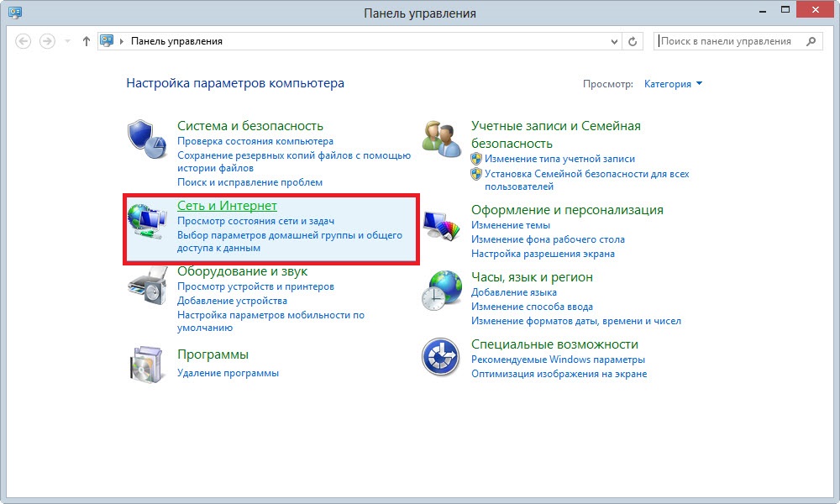Open the recent locations dropdown arrow
Screen dimensions: 840x504
coord(67,41)
